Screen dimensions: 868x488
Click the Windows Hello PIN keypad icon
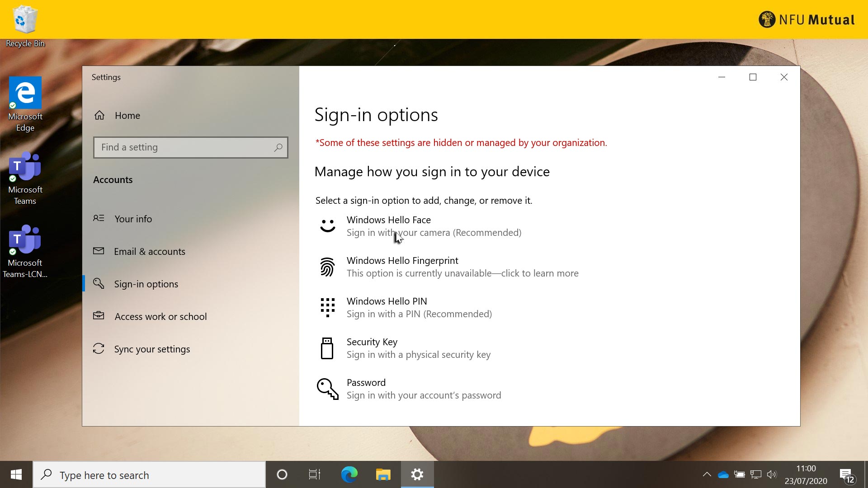click(327, 307)
